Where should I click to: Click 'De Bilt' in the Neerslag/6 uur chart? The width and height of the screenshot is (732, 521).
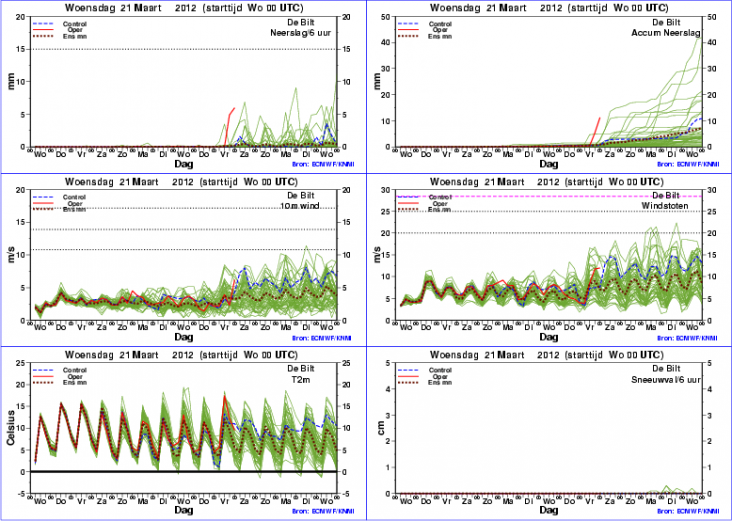[301, 22]
